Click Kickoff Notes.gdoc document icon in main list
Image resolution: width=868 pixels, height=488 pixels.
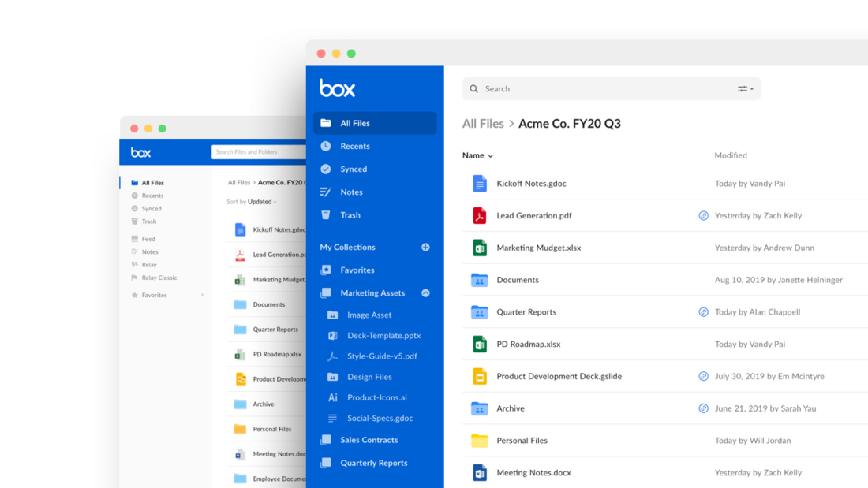(x=480, y=183)
